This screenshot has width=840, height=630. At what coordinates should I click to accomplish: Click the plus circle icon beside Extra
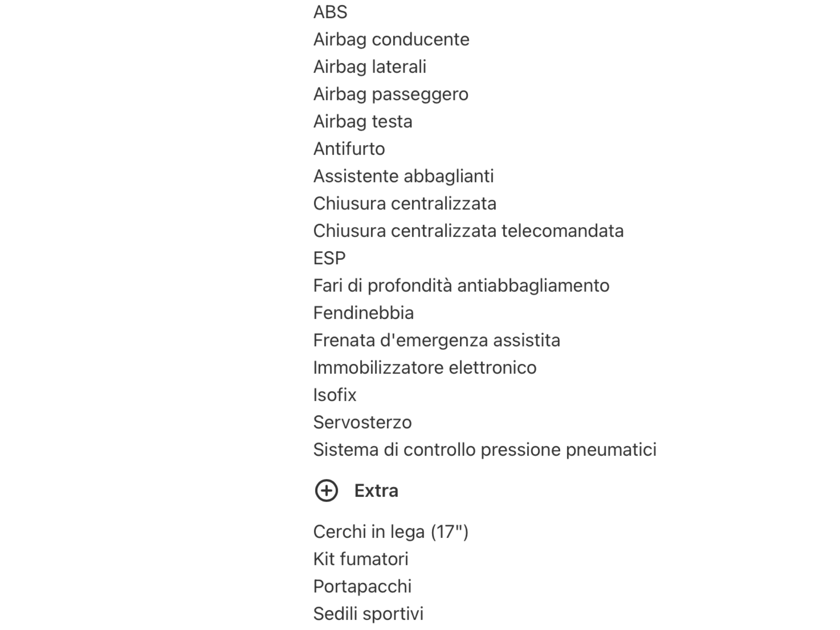[x=326, y=491]
